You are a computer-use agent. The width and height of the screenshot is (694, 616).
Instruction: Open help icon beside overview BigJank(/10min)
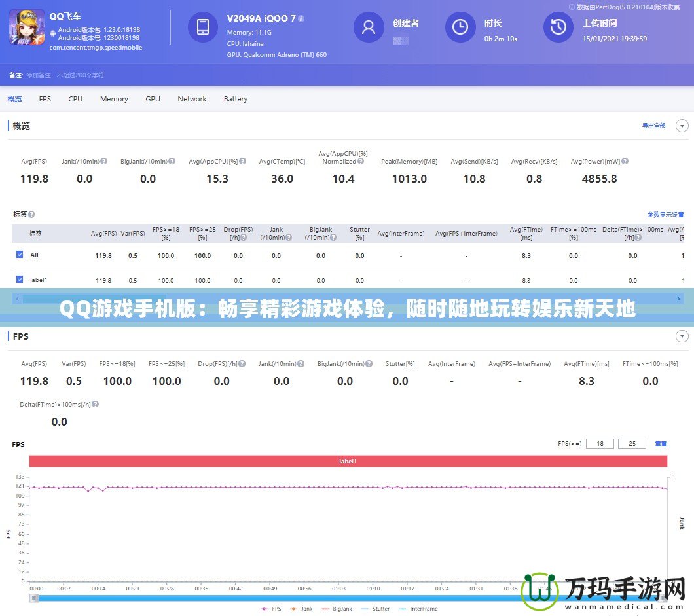click(x=172, y=161)
